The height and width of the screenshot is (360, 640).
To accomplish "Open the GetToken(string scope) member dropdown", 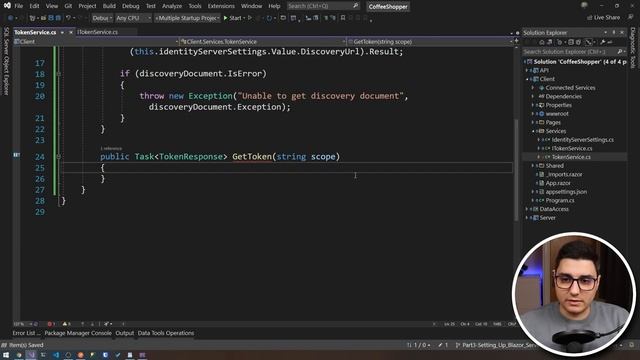I will (x=429, y=42).
